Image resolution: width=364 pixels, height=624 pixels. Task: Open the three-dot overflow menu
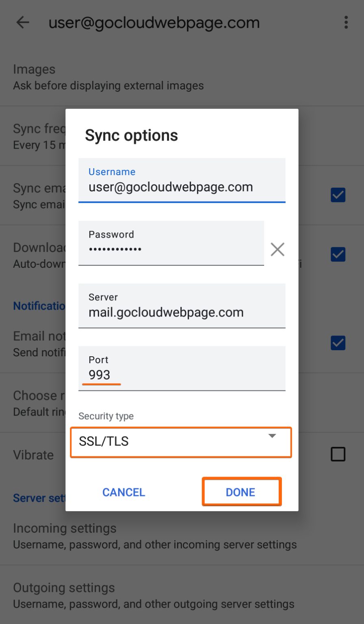click(x=346, y=22)
